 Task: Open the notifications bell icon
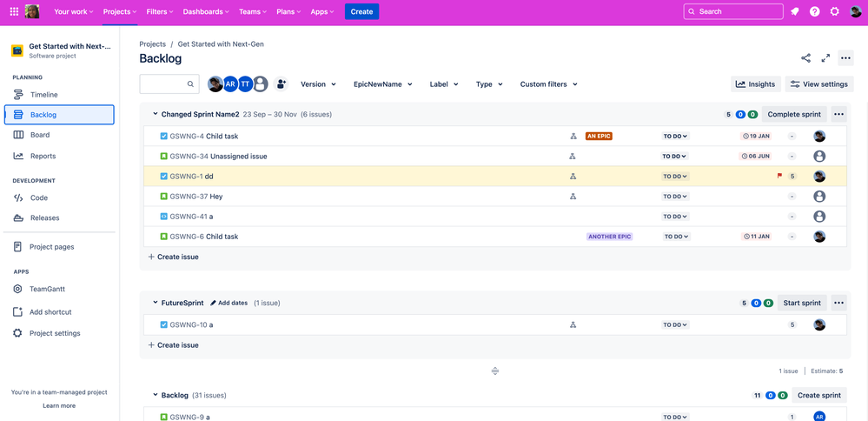(794, 11)
